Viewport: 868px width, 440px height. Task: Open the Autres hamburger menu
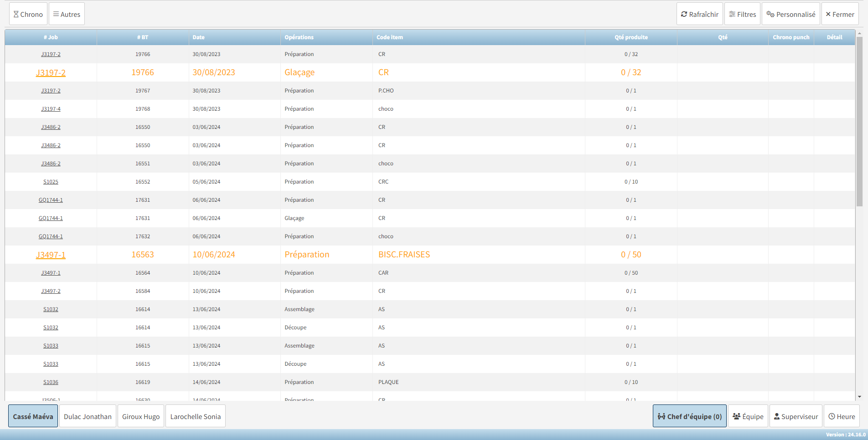pyautogui.click(x=56, y=14)
